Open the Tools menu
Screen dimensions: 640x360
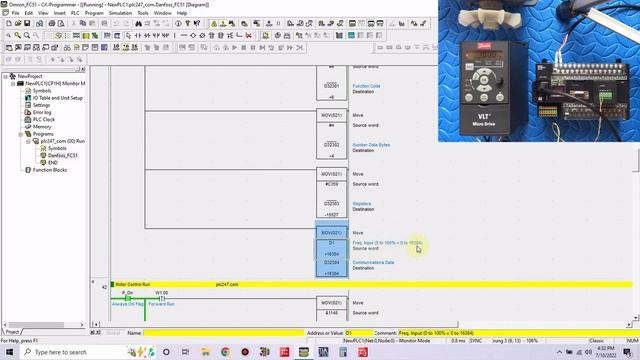tap(143, 13)
